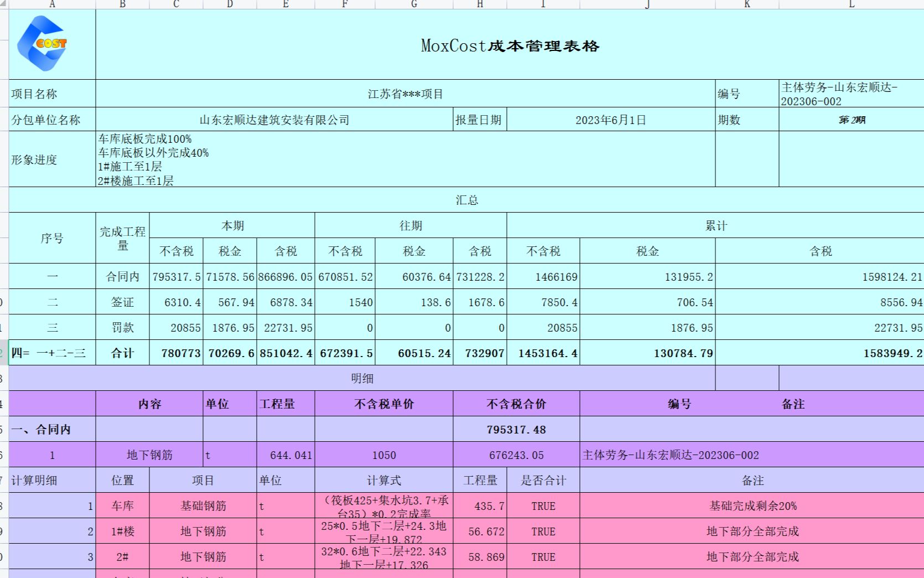This screenshot has height=578, width=924.
Task: Select the 汇总 section header
Action: pyautogui.click(x=466, y=200)
